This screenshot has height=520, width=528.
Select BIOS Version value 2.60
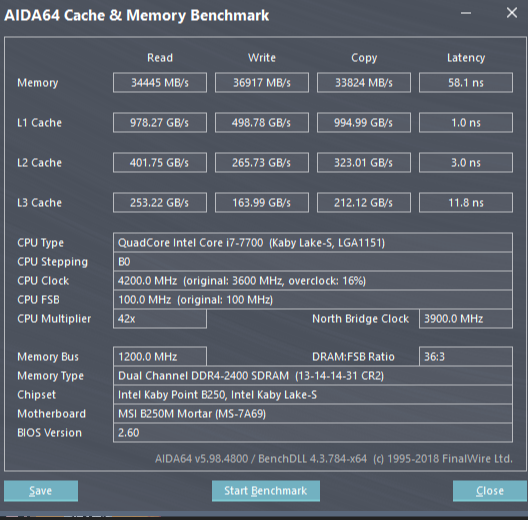(313, 433)
